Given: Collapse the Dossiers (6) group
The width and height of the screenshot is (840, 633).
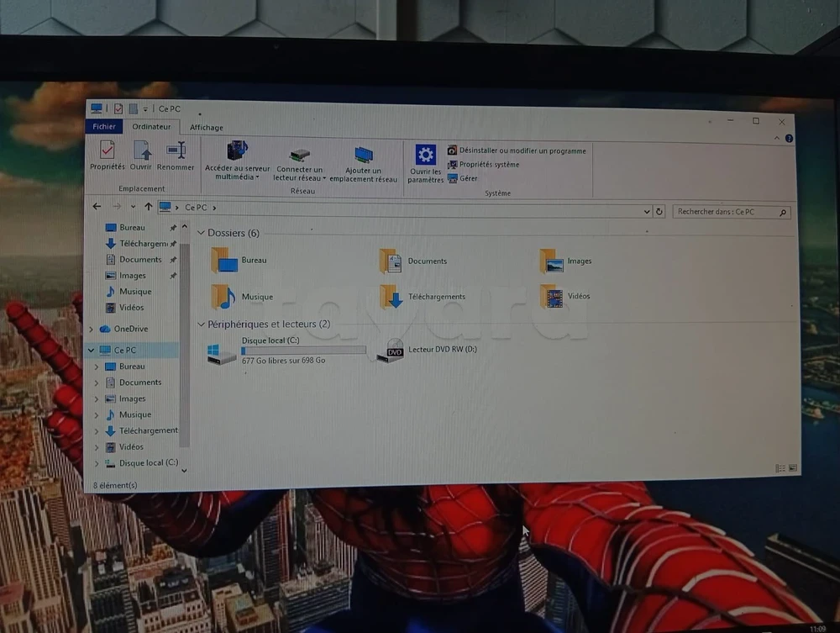Looking at the screenshot, I should click(x=201, y=233).
